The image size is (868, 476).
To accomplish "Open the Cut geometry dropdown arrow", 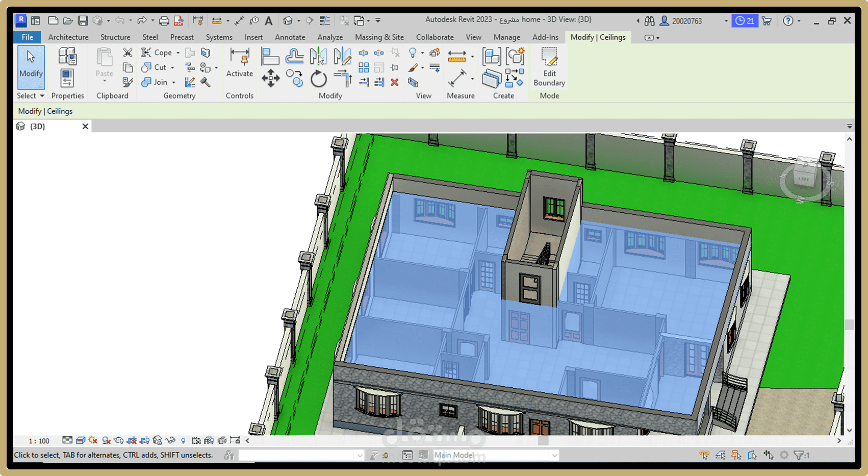I will coord(172,68).
